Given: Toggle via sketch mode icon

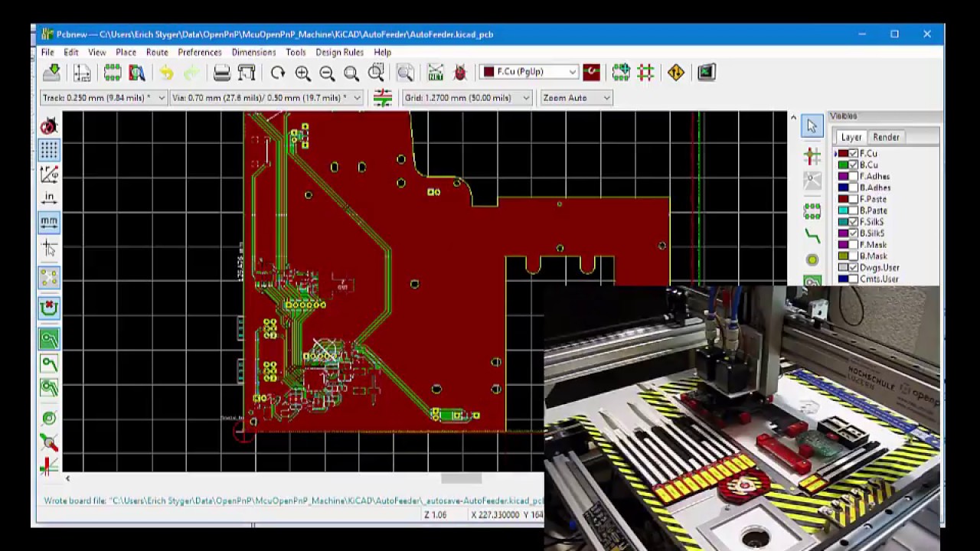Looking at the screenshot, I should (49, 418).
